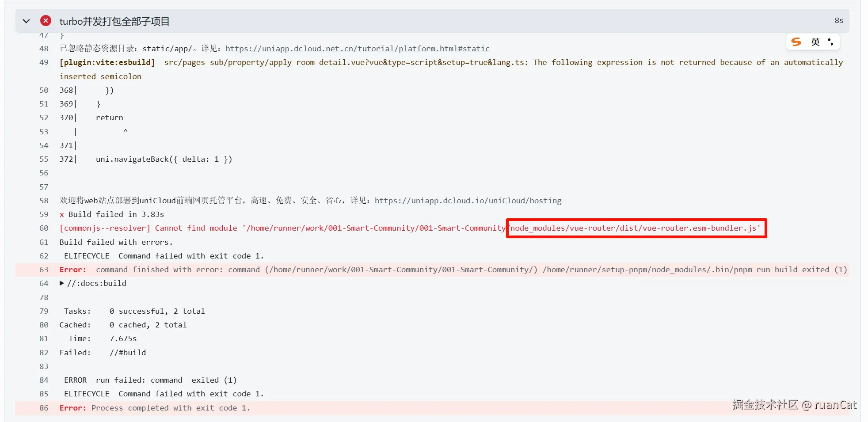This screenshot has height=422, width=868.
Task: Click the highlighted line 63 Error message
Action: coord(453,270)
